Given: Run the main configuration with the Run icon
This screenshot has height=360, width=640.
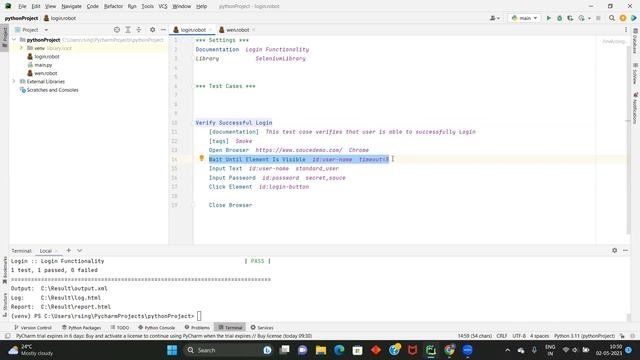Looking at the screenshot, I should [x=549, y=18].
